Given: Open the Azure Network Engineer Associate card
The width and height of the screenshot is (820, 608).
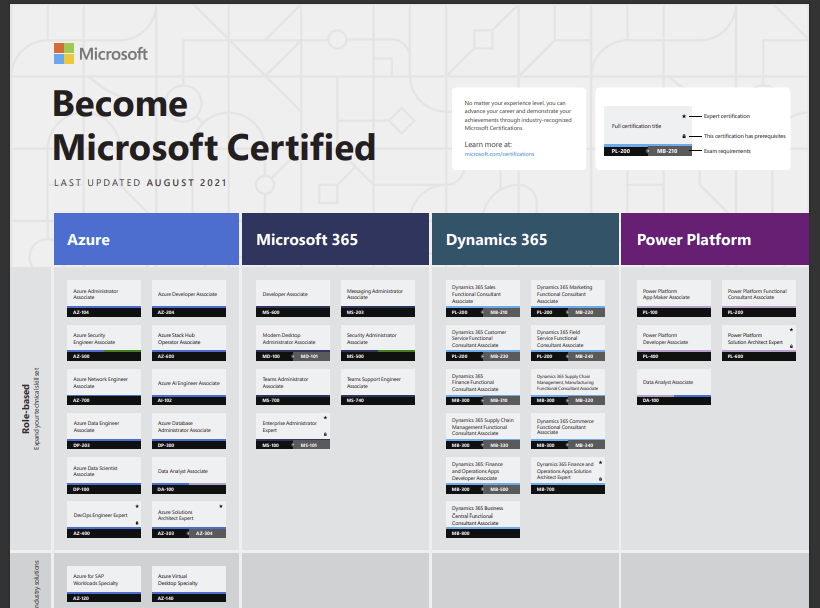Looking at the screenshot, I should tap(104, 387).
